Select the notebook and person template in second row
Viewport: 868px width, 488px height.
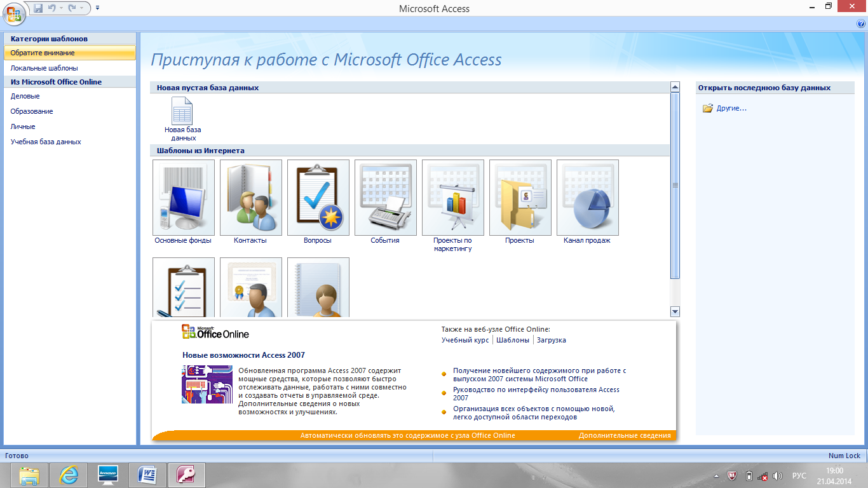(x=318, y=287)
